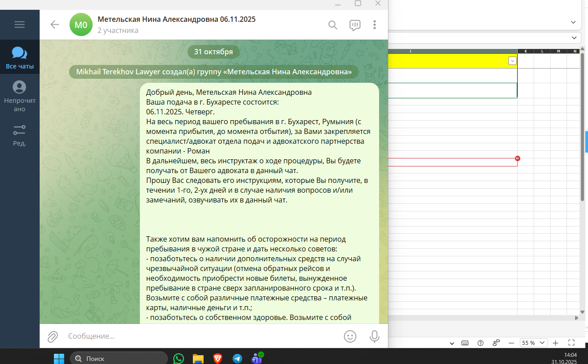The image size is (588, 364).
Task: Open the feedback icon in Excel status bar
Action: 496,343
